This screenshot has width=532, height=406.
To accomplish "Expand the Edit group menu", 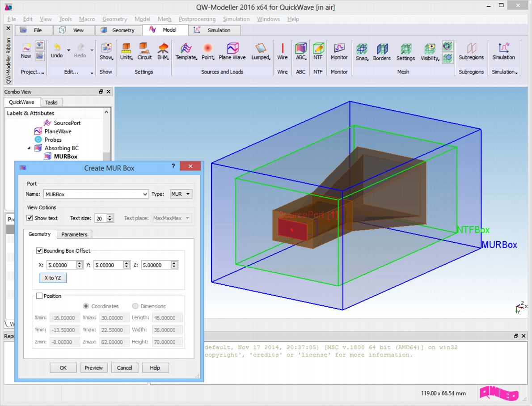I will 79,72.
